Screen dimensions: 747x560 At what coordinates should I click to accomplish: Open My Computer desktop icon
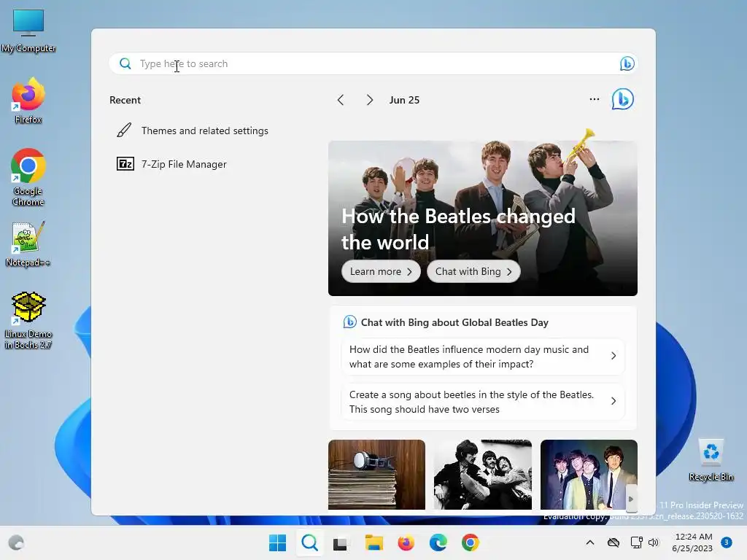(x=28, y=31)
